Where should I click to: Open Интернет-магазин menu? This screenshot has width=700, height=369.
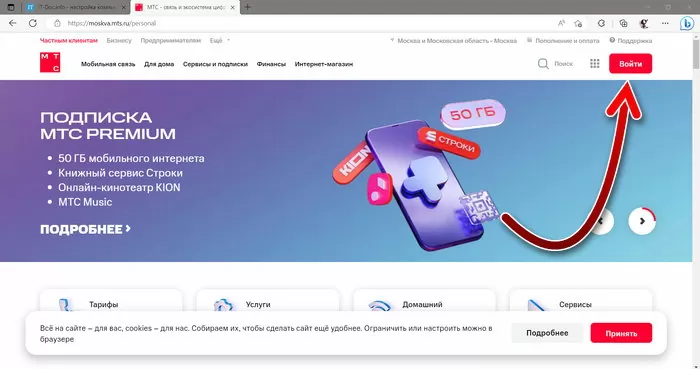(324, 64)
